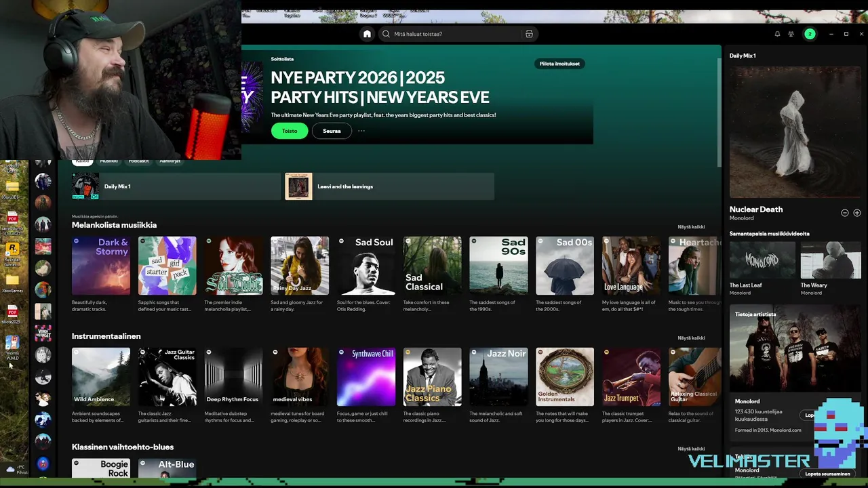The image size is (868, 488).
Task: Open the Sad Soul playlist cover
Action: (366, 266)
